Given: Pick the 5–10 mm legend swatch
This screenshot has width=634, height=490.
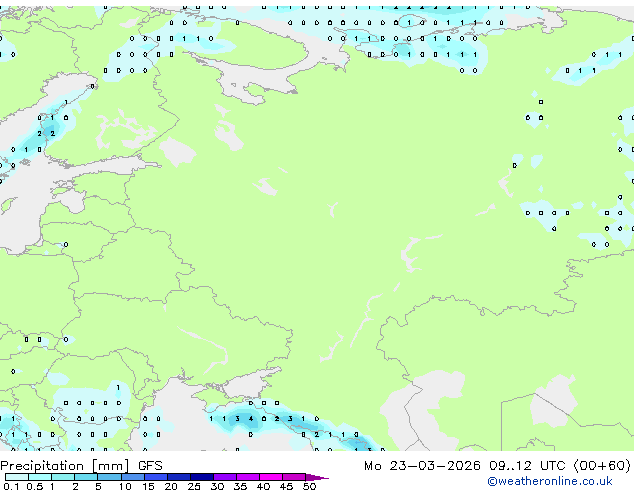Looking at the screenshot, I should pyautogui.click(x=109, y=477).
